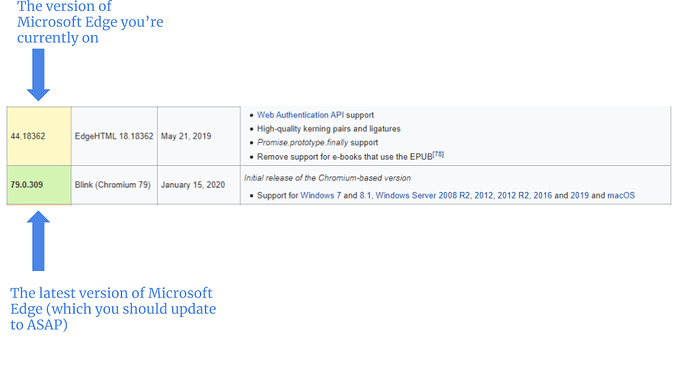Select text High-quality kerning pairs and ligatures

click(329, 129)
